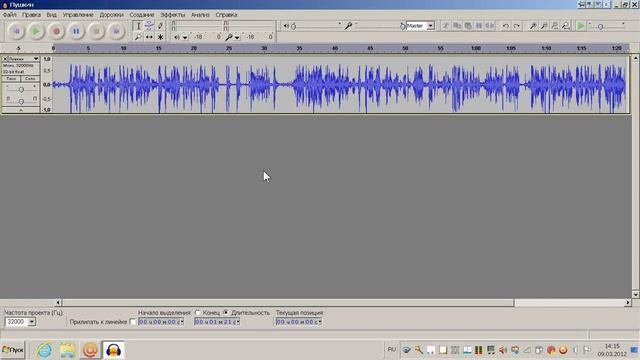The width and height of the screenshot is (640, 360).
Task: Open the project rate 32000 dropdown
Action: coord(31,322)
